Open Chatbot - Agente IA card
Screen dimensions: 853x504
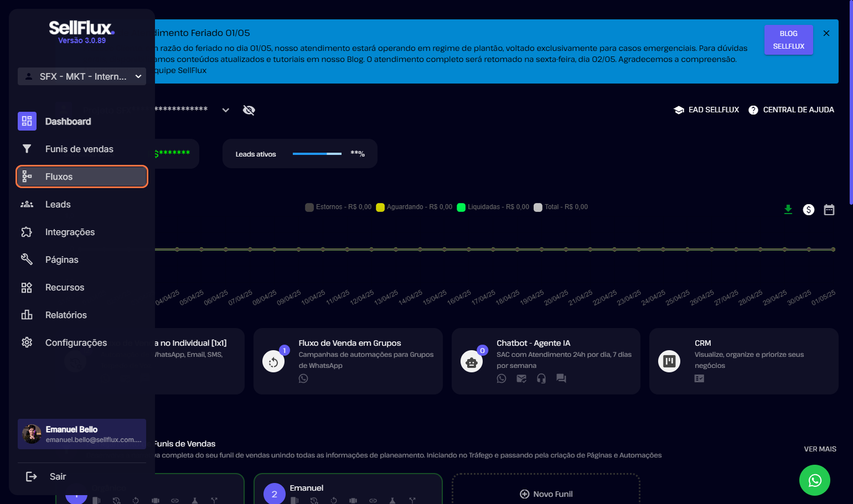(x=546, y=361)
